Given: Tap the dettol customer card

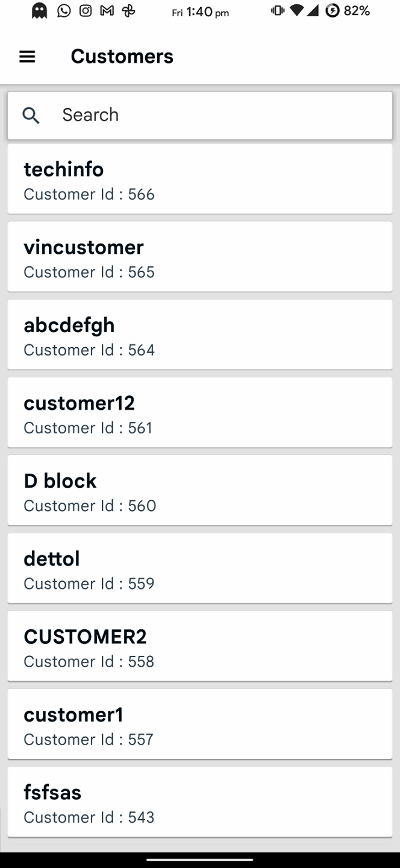Looking at the screenshot, I should pyautogui.click(x=199, y=568).
